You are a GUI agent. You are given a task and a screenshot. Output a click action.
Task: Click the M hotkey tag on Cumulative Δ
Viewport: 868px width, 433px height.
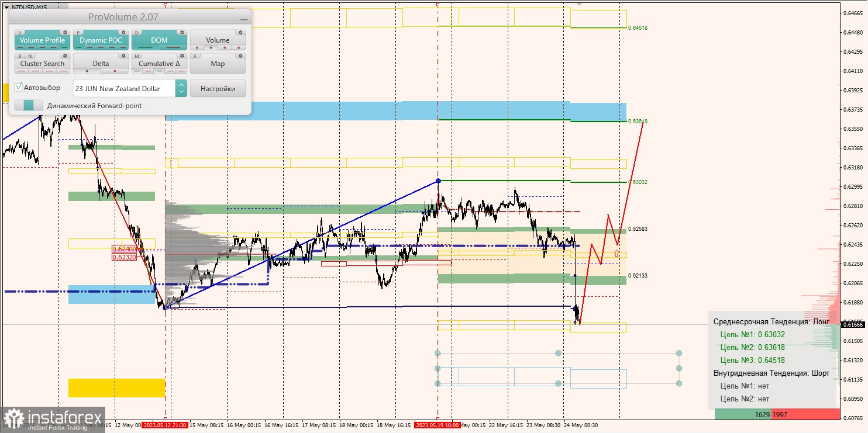138,56
